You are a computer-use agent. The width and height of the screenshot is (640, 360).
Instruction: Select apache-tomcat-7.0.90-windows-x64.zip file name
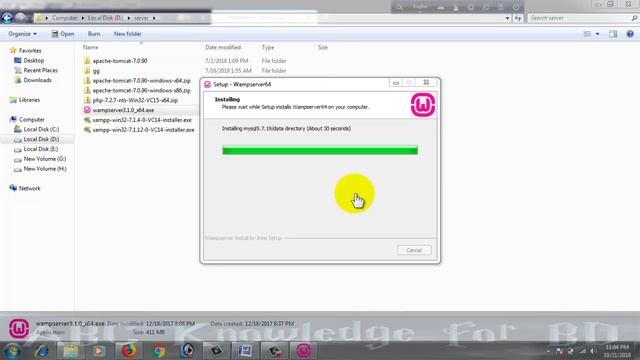[142, 80]
